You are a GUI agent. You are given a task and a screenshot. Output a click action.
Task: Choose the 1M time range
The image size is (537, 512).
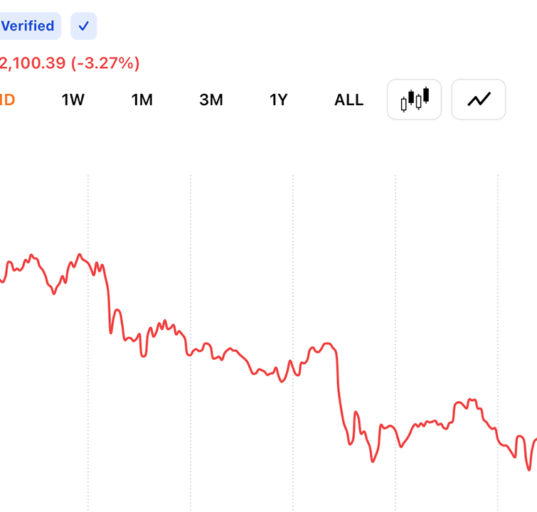coord(142,100)
